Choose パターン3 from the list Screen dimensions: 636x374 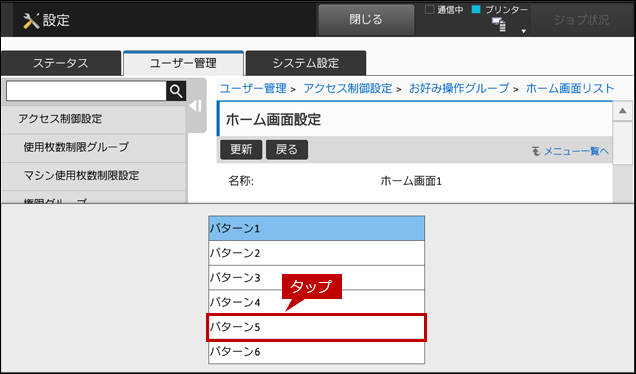(x=316, y=278)
